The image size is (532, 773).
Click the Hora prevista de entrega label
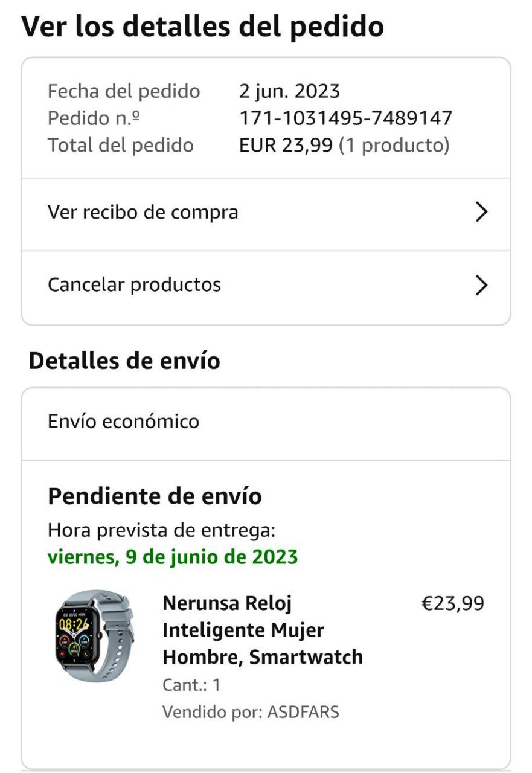[x=161, y=530]
